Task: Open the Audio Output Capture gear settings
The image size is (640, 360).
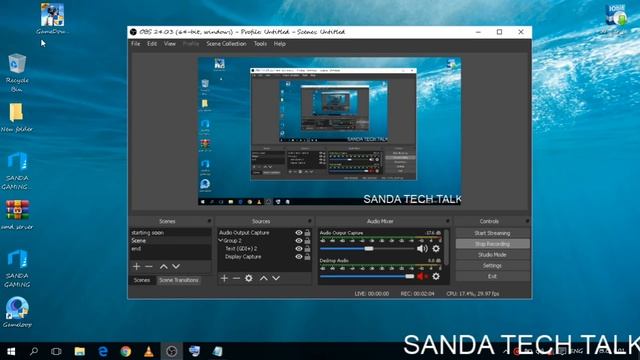Action: (x=436, y=248)
